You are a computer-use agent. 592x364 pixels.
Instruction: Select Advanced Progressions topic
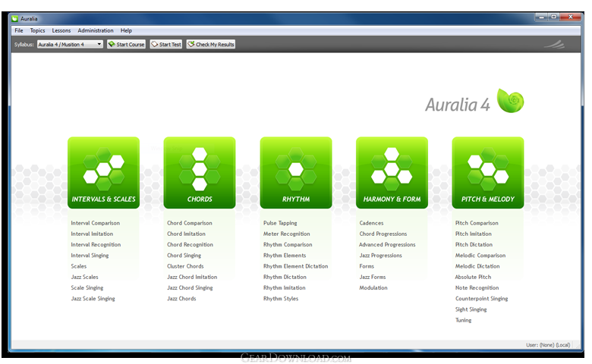(387, 245)
